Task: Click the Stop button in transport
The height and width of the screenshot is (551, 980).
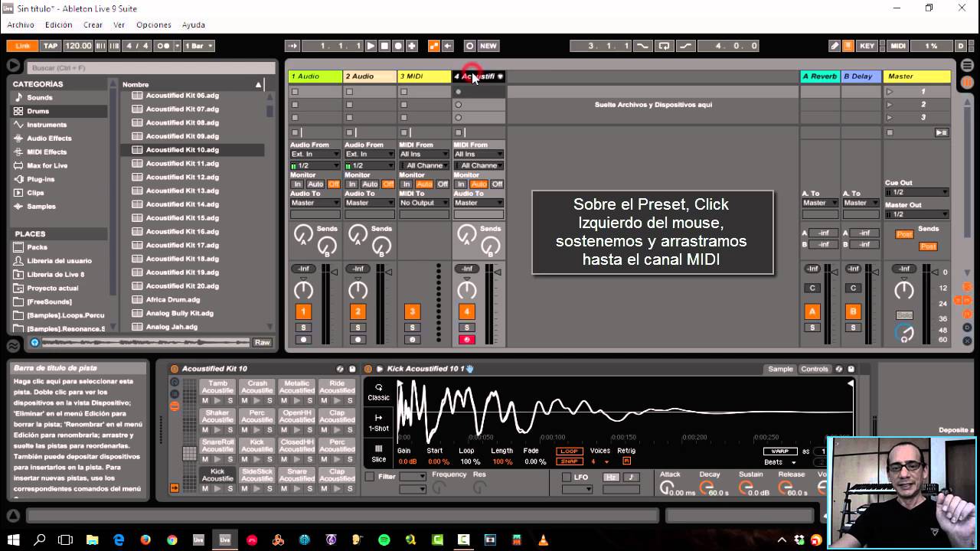Action: (384, 46)
